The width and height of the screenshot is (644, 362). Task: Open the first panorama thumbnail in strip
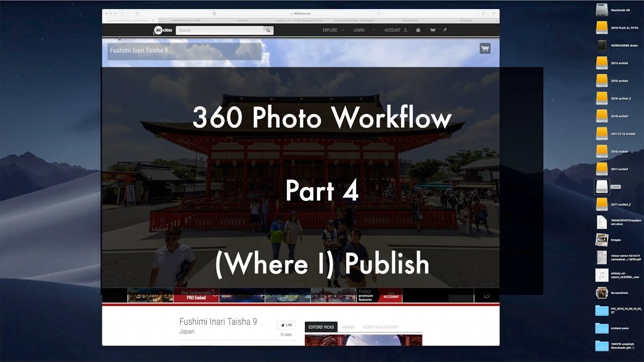point(150,295)
